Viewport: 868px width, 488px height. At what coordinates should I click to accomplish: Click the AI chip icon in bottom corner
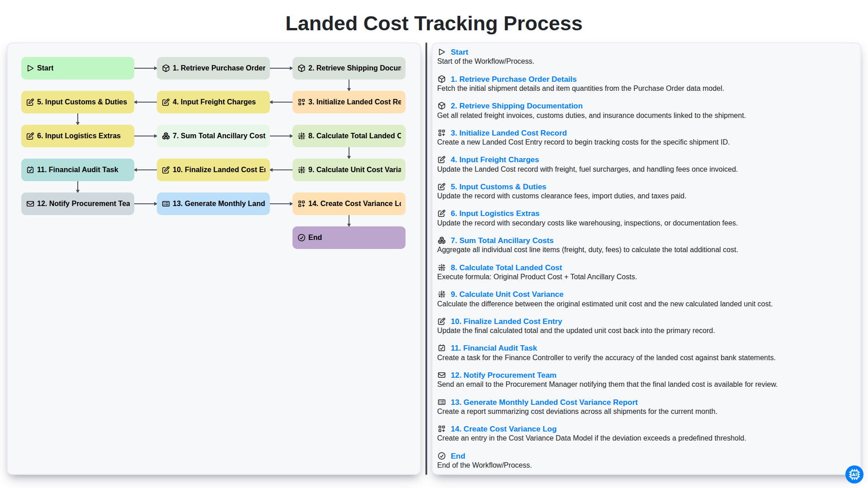pyautogui.click(x=854, y=474)
